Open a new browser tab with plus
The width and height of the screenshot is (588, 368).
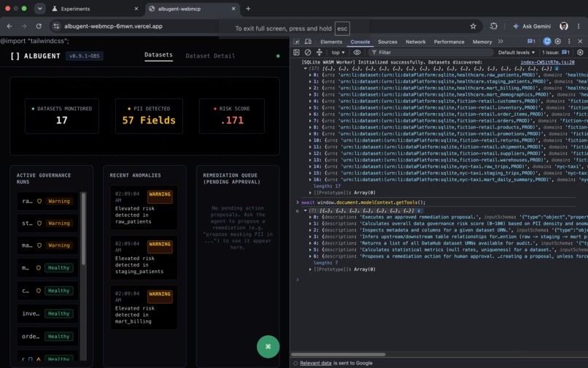coord(248,9)
